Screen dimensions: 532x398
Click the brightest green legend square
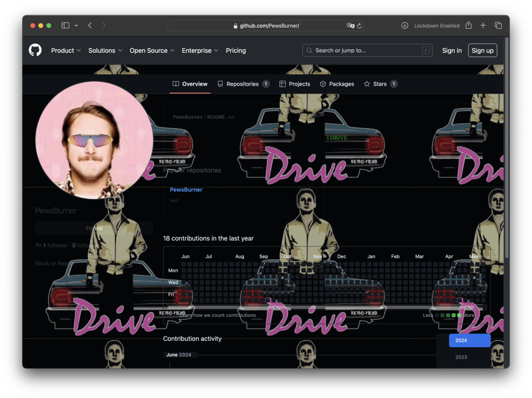459,315
